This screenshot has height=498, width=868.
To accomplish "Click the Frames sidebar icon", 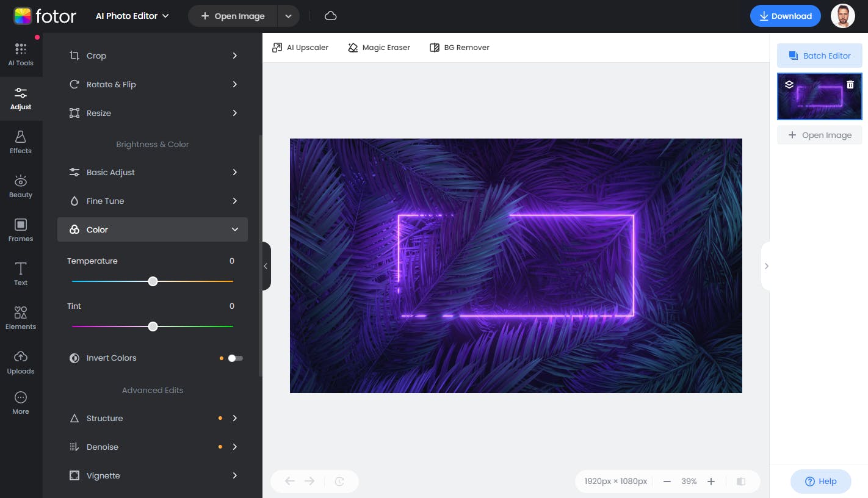I will (21, 230).
